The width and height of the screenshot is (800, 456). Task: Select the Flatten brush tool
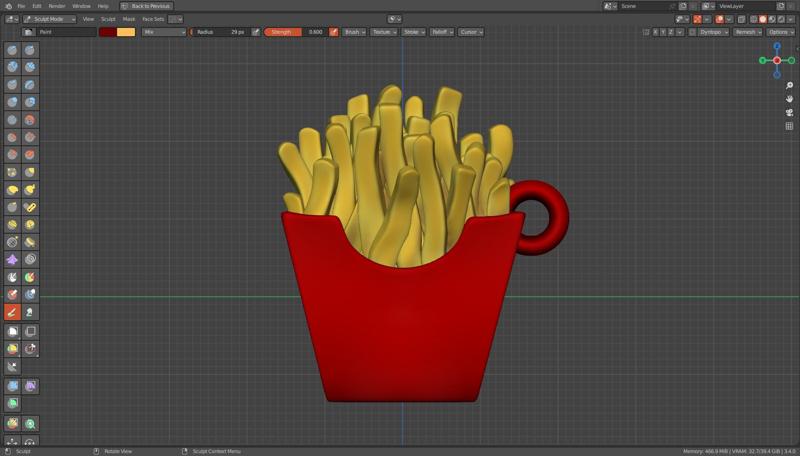(x=12, y=137)
